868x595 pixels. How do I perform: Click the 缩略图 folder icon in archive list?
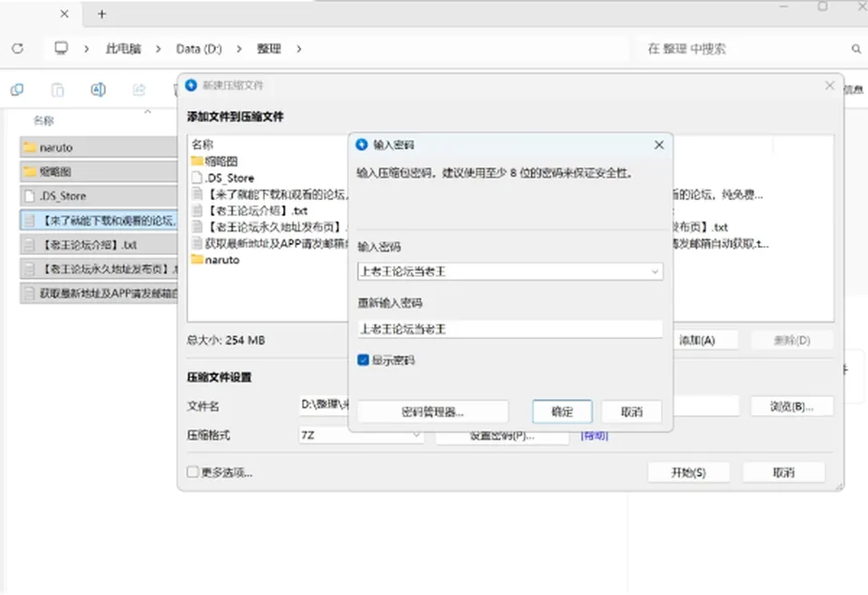coord(197,161)
